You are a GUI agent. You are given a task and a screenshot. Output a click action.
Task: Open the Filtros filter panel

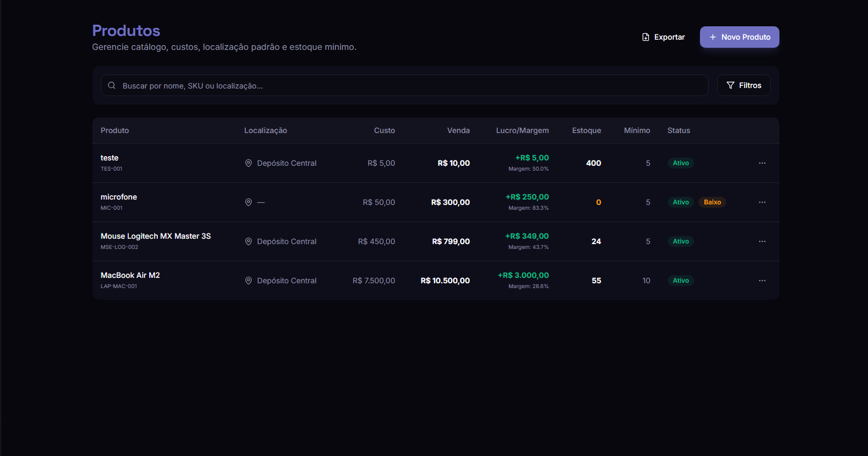(743, 85)
